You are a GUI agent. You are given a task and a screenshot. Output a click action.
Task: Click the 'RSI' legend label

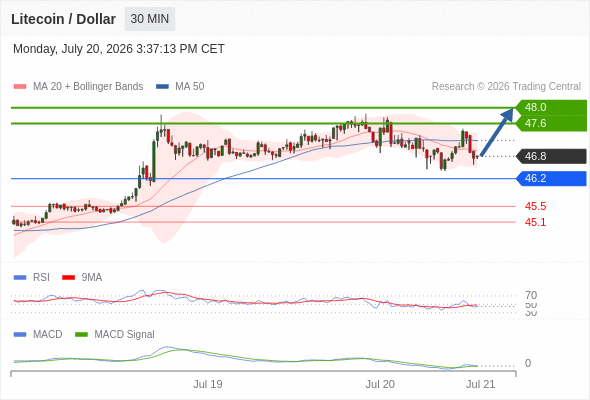click(41, 278)
